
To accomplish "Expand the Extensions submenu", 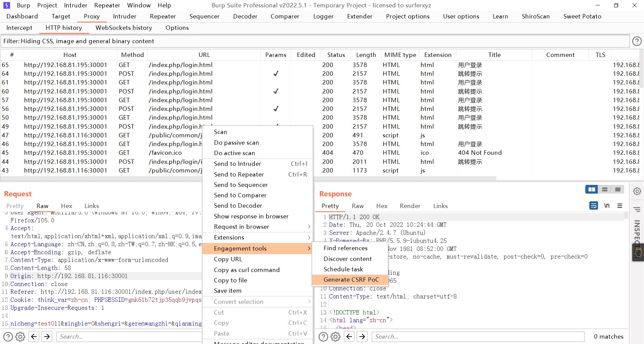I will (258, 237).
